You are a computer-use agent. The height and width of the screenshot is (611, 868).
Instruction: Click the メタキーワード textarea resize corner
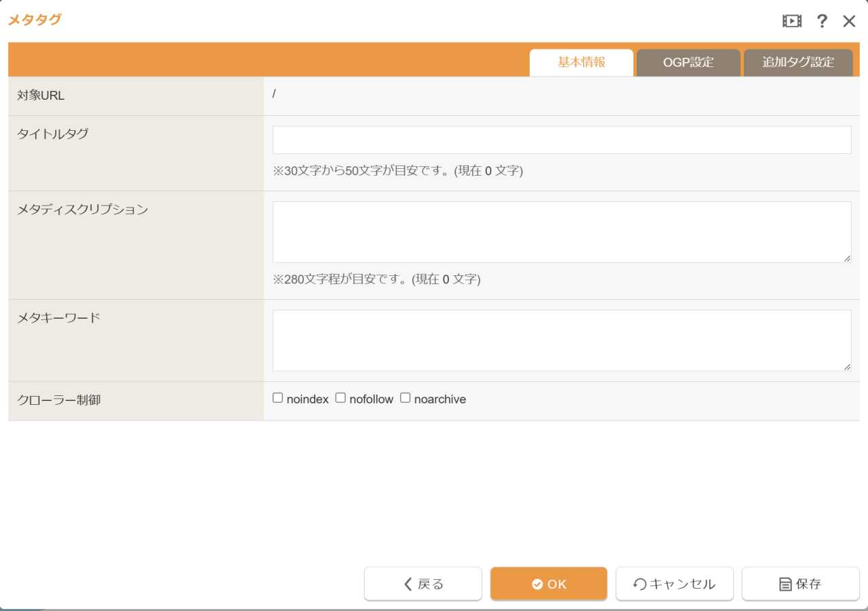[x=847, y=367]
